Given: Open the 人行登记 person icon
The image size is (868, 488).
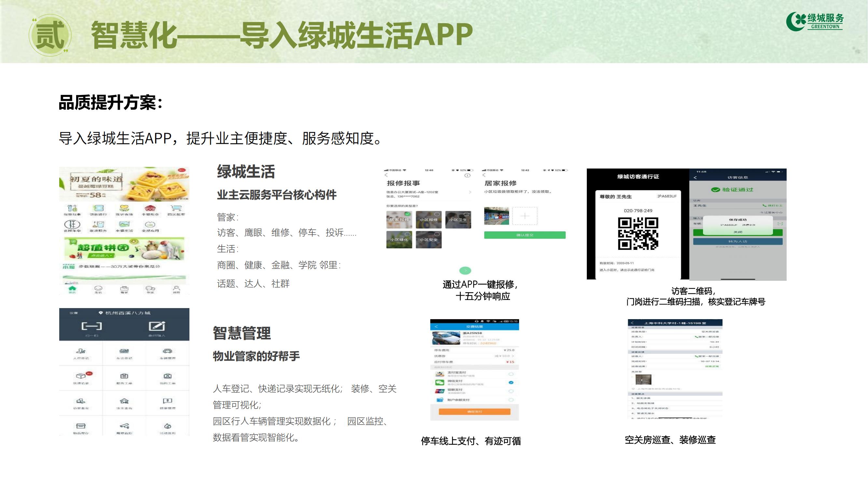Looking at the screenshot, I should pyautogui.click(x=81, y=351).
